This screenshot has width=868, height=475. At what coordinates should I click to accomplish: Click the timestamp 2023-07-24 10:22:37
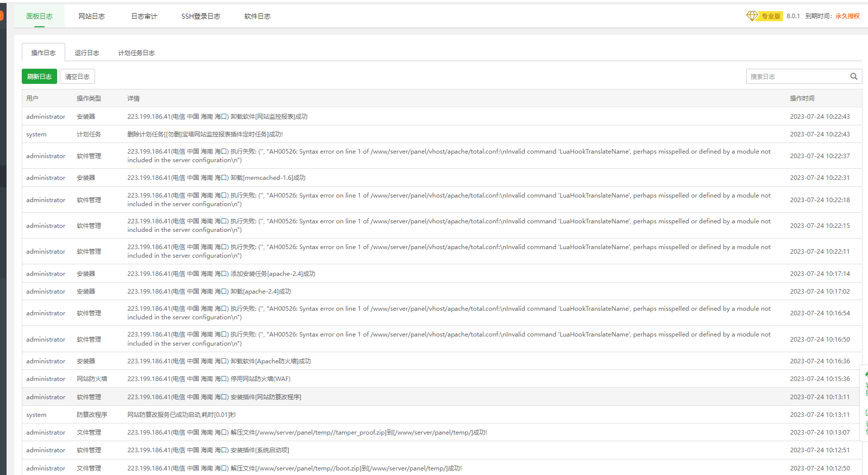coord(820,156)
